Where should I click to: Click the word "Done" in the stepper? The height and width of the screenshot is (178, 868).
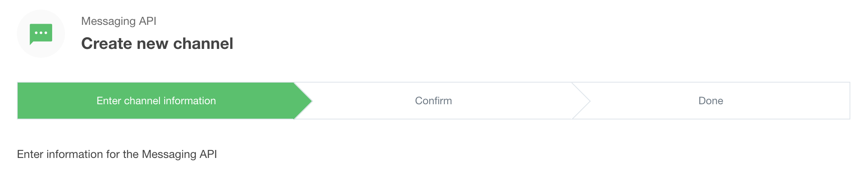pos(711,101)
